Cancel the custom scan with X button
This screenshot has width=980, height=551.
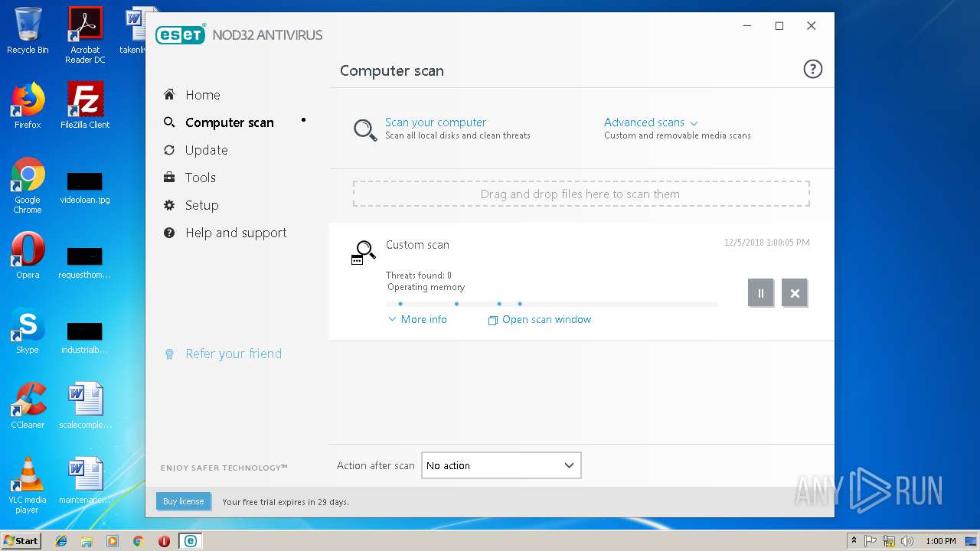(795, 293)
